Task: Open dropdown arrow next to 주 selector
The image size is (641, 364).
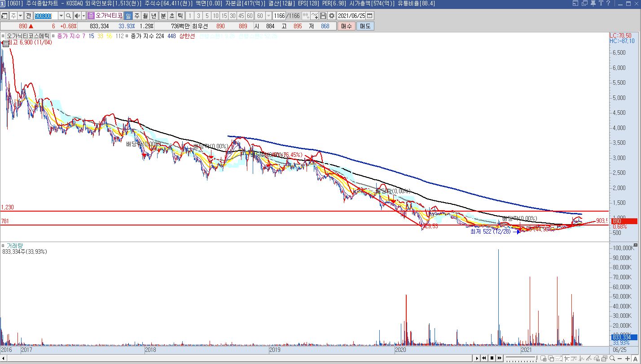Action: point(20,16)
